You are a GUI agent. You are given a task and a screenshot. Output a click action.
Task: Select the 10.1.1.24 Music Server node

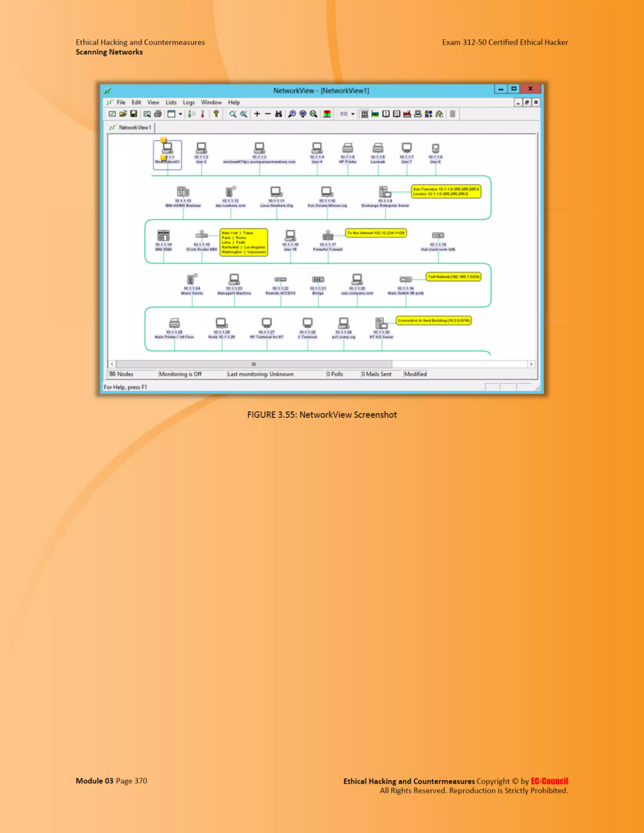192,284
